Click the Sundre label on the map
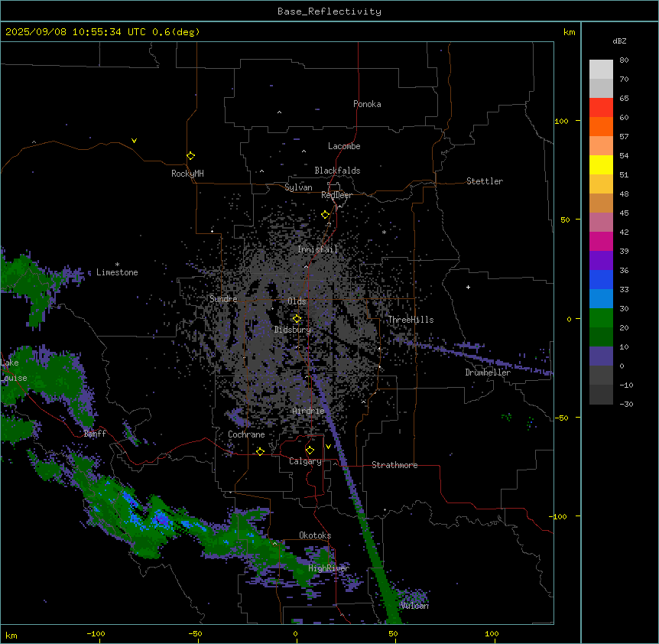This screenshot has height=644, width=659. 223,299
